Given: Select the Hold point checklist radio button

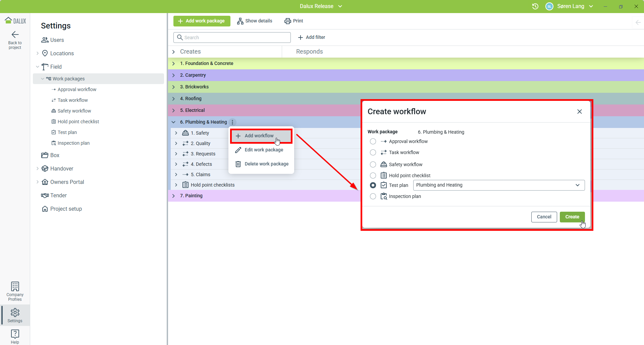Looking at the screenshot, I should click(373, 176).
